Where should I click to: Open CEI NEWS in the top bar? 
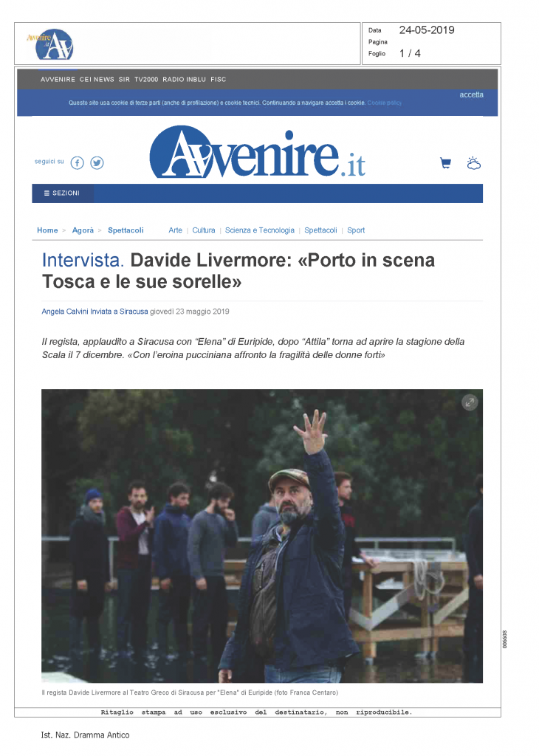point(97,80)
